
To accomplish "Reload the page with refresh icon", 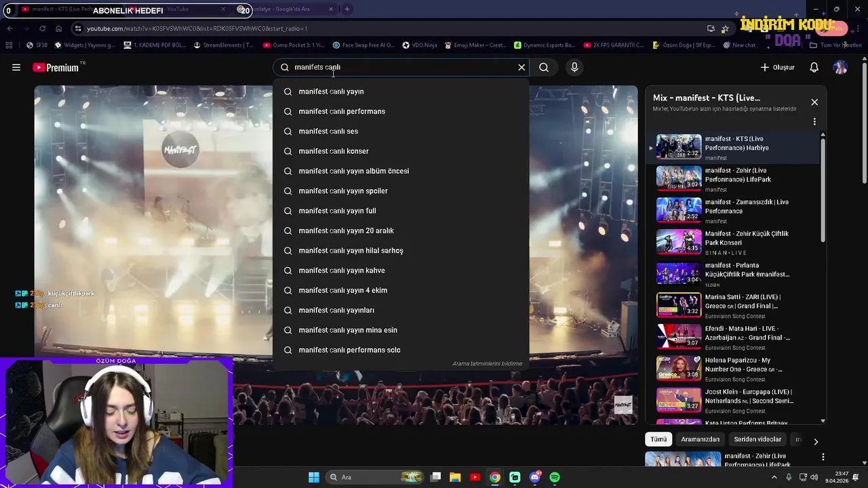I will (x=42, y=28).
